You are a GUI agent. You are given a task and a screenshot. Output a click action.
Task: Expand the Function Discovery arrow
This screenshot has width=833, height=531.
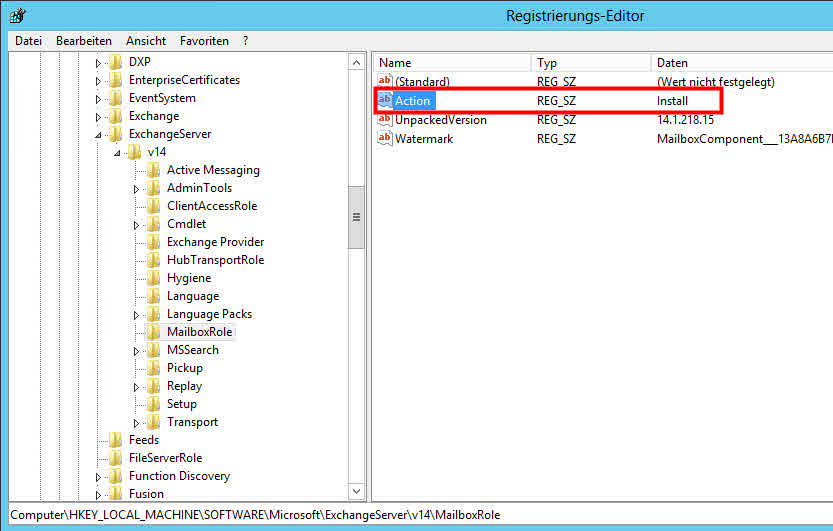click(98, 477)
